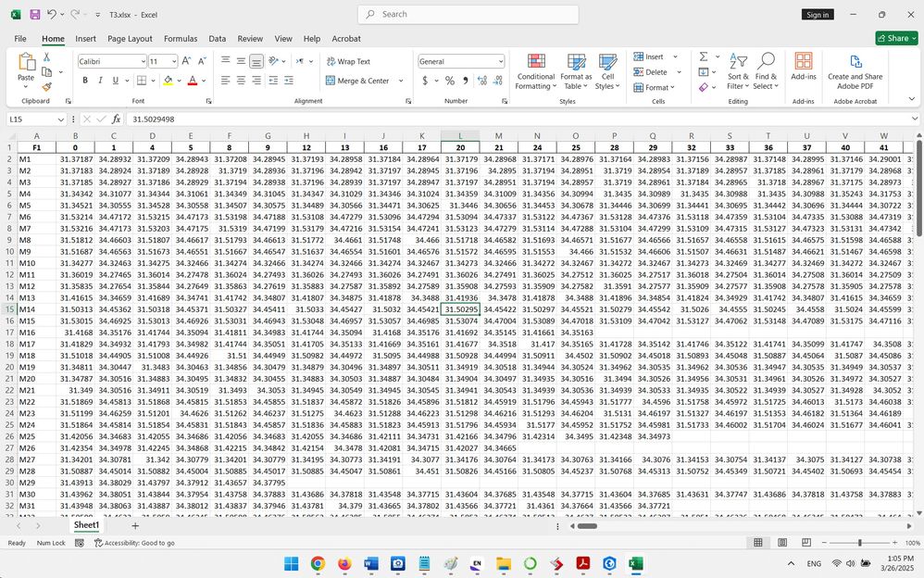This screenshot has height=578, width=924.
Task: Click the Fill down icon
Action: (704, 72)
